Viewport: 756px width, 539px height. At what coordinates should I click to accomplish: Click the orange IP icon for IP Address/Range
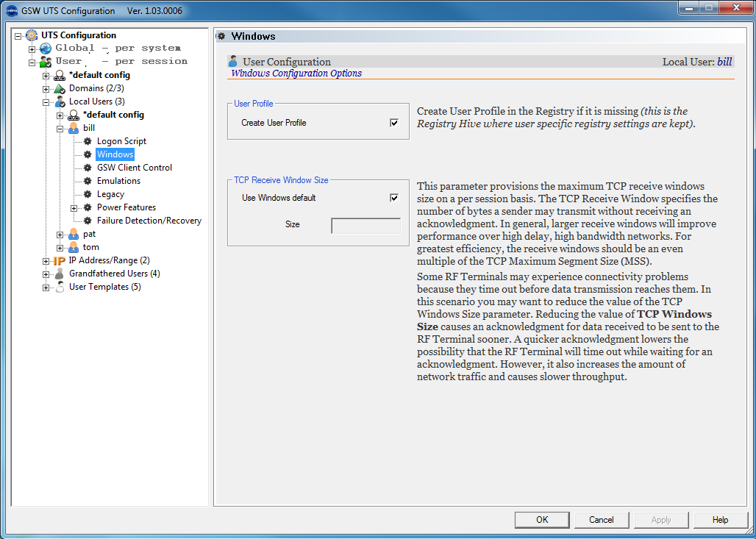pos(60,261)
